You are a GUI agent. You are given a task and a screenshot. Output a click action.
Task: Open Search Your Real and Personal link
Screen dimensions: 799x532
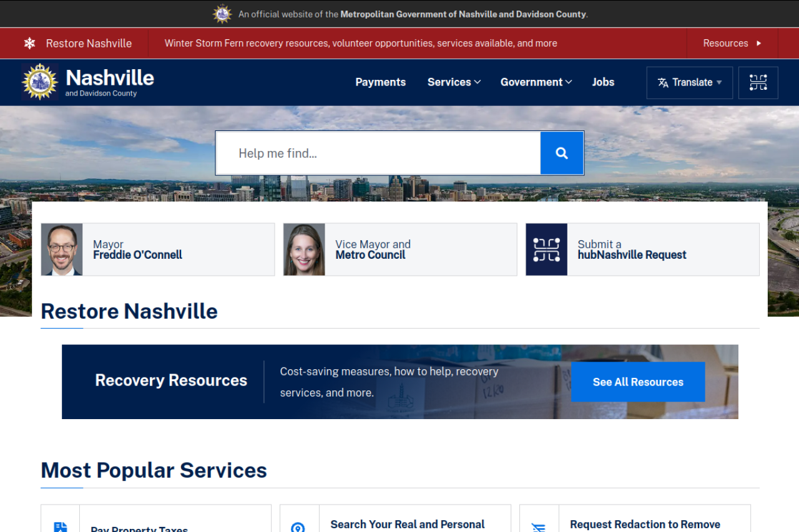coord(408,525)
